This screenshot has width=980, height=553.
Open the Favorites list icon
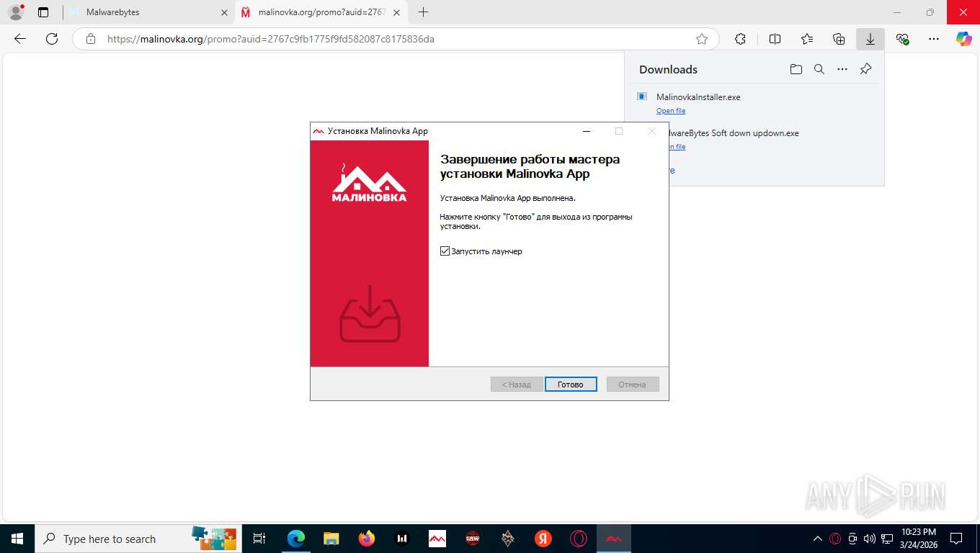click(x=807, y=39)
